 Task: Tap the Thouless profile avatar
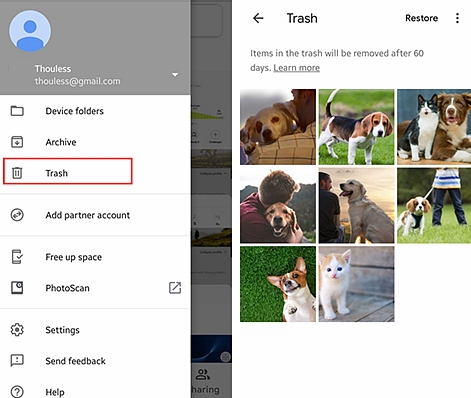coord(30,31)
